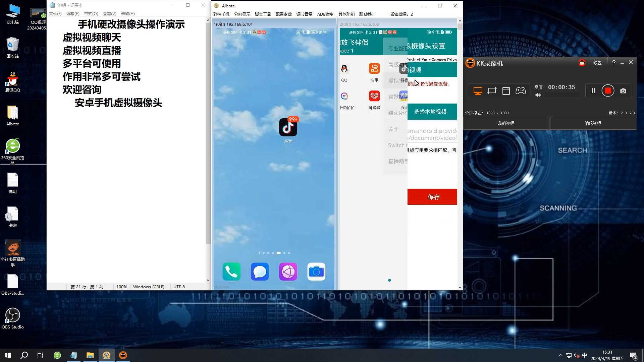Open Aibote 群控手机 menu
Screen dimensions: 644x362
click(221, 14)
